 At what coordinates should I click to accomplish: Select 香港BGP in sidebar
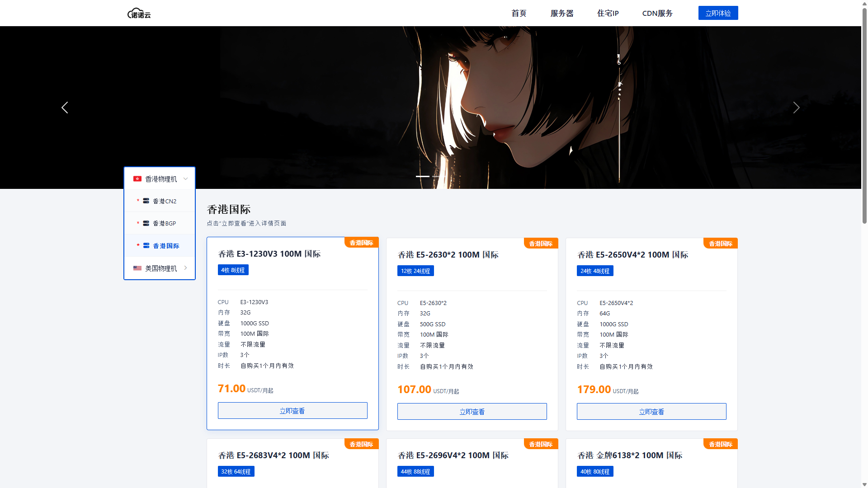tap(160, 223)
